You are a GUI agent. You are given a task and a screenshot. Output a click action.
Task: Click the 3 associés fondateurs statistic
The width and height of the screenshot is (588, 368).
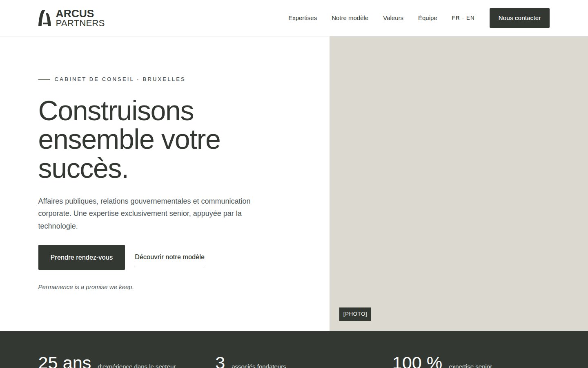pyautogui.click(x=251, y=362)
